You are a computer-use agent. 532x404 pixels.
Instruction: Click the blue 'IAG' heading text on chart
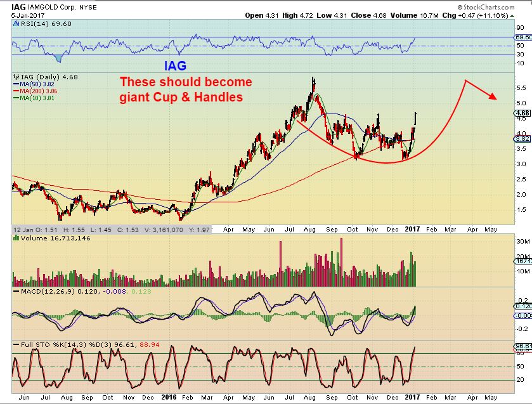coord(176,65)
